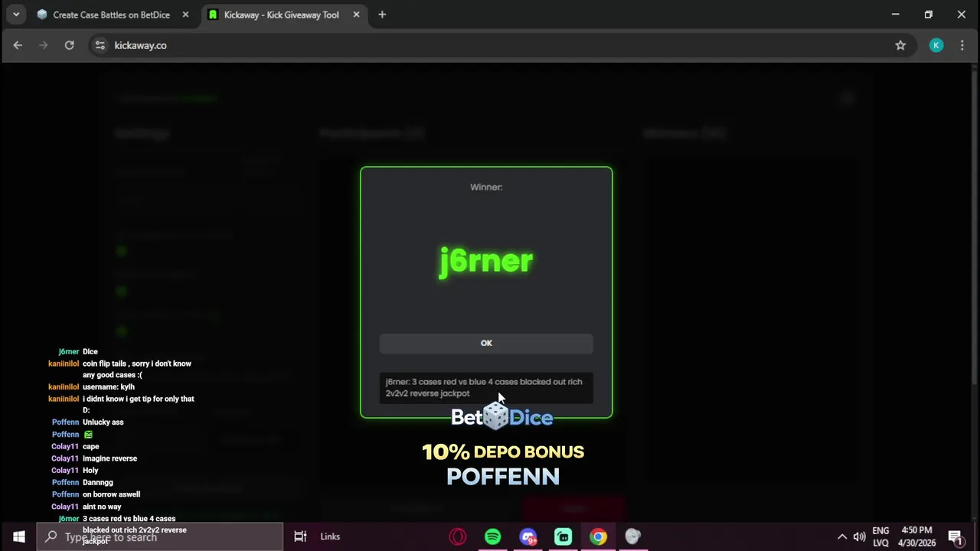Open the Links toolbar on taskbar
The width and height of the screenshot is (980, 551).
point(330,536)
